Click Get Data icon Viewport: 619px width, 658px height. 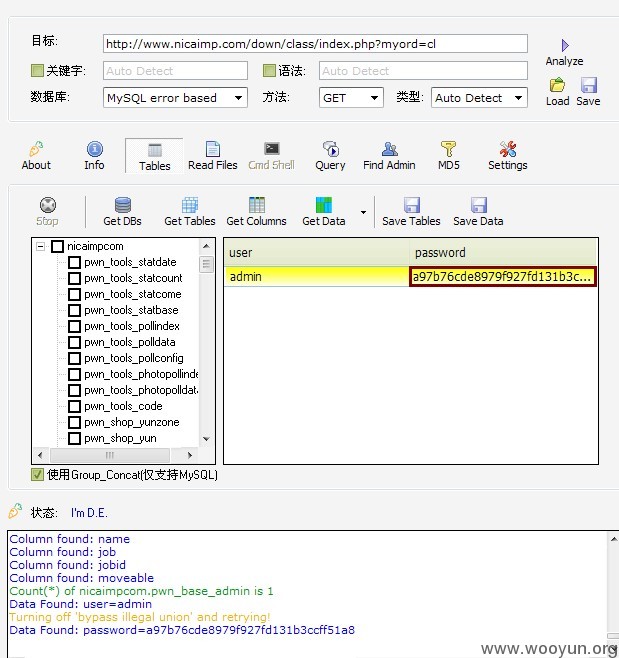click(x=324, y=205)
